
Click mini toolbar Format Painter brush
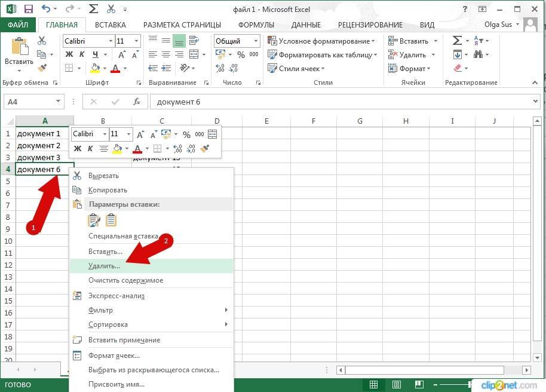(x=205, y=149)
